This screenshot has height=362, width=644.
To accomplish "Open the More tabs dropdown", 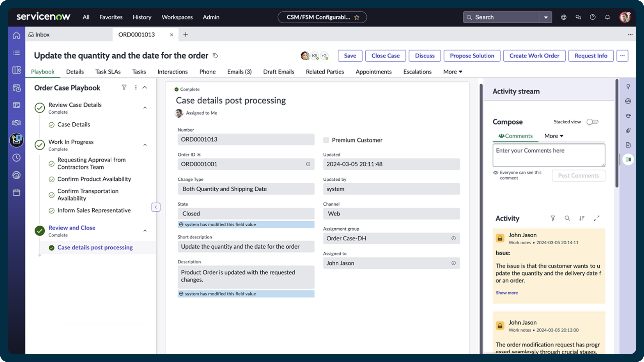I will tap(452, 72).
